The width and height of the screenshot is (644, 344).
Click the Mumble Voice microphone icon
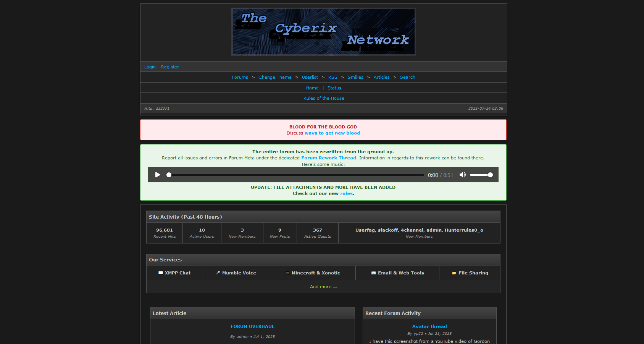pos(218,273)
